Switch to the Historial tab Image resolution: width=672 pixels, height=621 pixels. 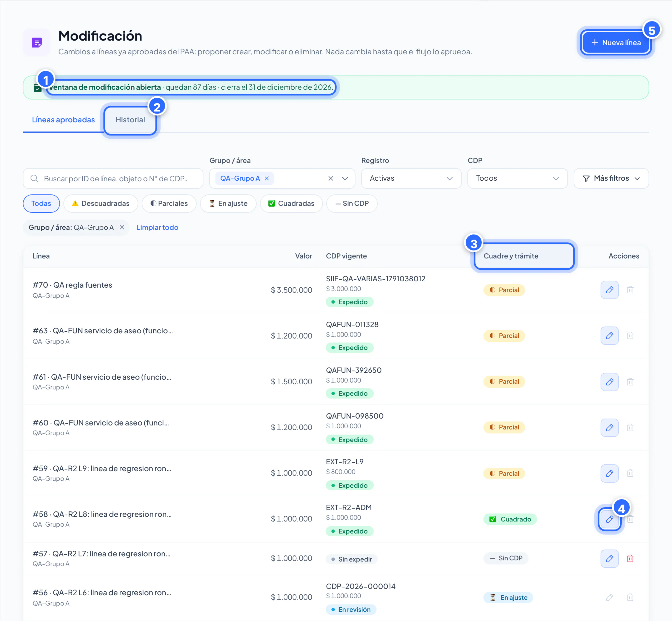[130, 120]
